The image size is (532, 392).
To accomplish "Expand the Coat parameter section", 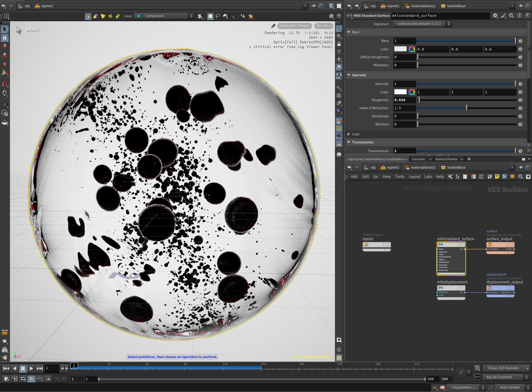I will (x=355, y=134).
